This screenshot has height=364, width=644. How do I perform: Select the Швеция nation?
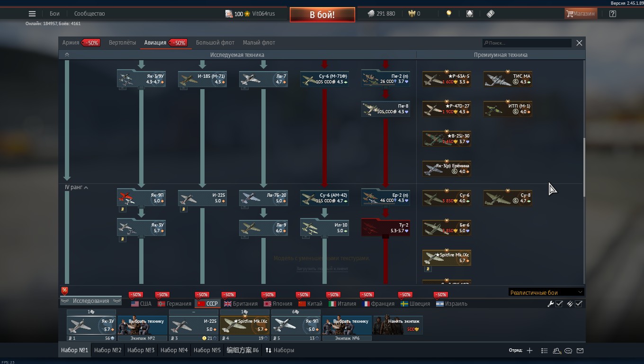pyautogui.click(x=415, y=304)
